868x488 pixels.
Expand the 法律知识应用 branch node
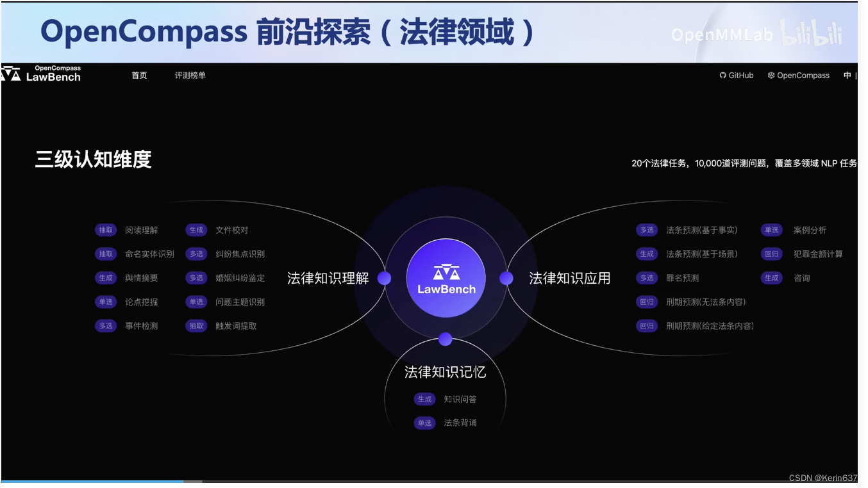[x=569, y=278]
